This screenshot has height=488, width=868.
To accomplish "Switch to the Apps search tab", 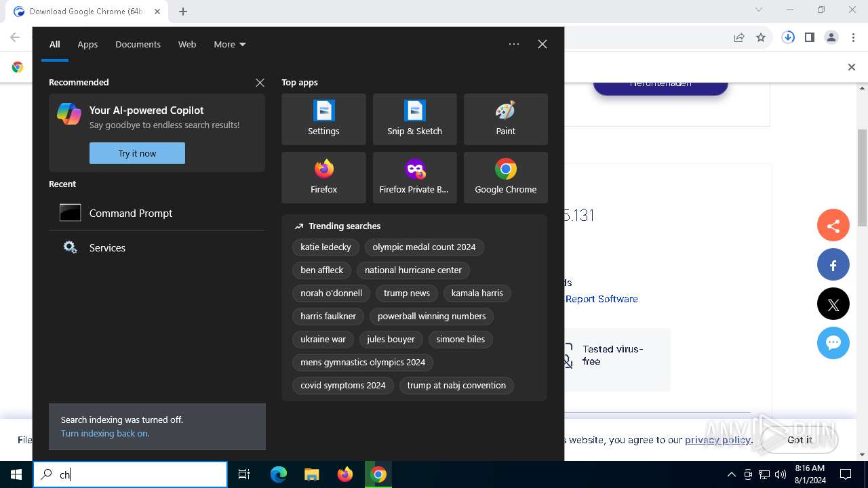I will point(87,44).
